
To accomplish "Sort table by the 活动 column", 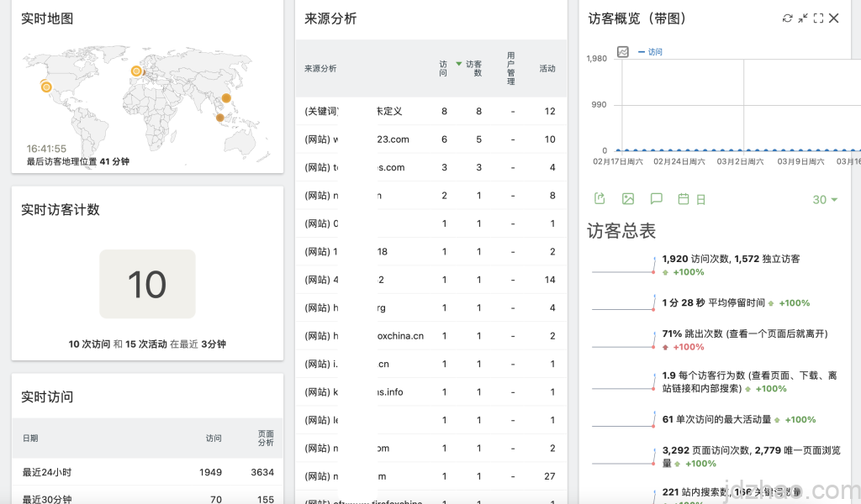I will (x=547, y=69).
